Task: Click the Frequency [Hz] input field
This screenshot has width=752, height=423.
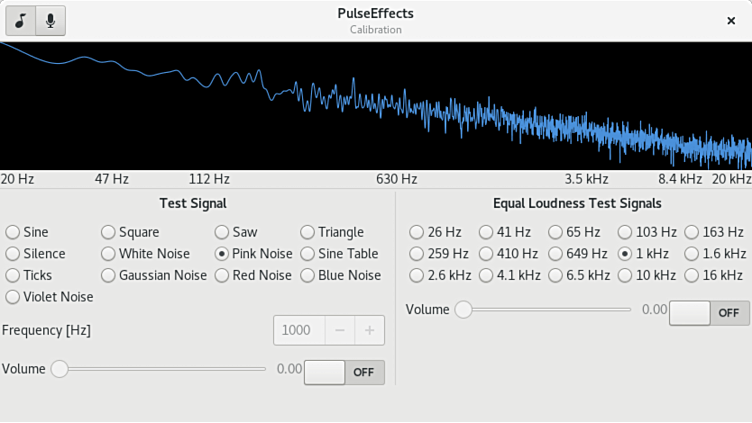Action: pos(298,330)
